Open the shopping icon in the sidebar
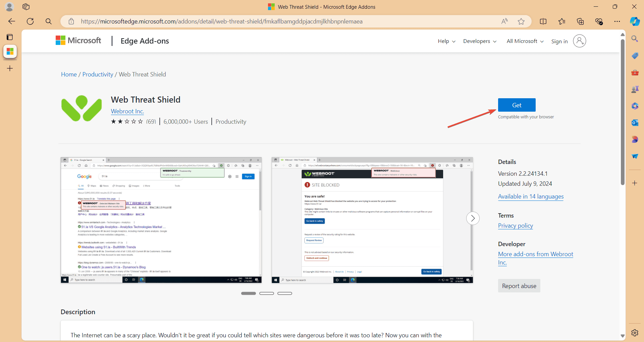This screenshot has height=342, width=644. tap(635, 55)
